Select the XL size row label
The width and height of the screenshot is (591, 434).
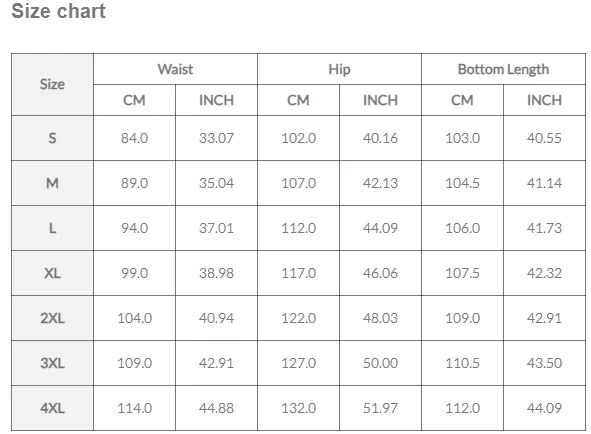(x=52, y=273)
